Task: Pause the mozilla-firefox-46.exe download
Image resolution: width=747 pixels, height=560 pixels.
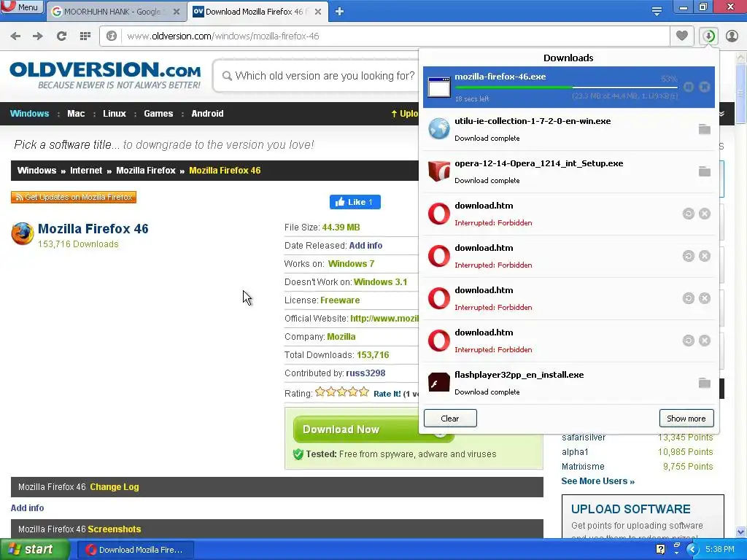Action: click(x=689, y=87)
